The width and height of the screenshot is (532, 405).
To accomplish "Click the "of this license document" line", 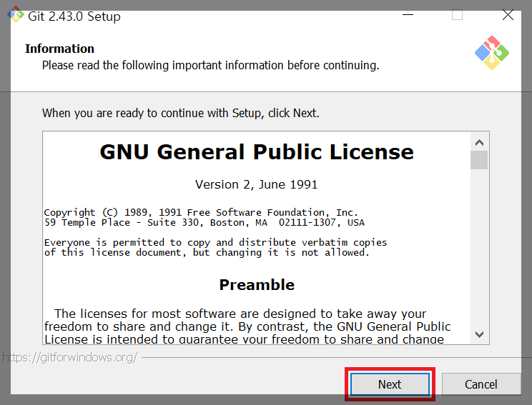I will coord(207,252).
